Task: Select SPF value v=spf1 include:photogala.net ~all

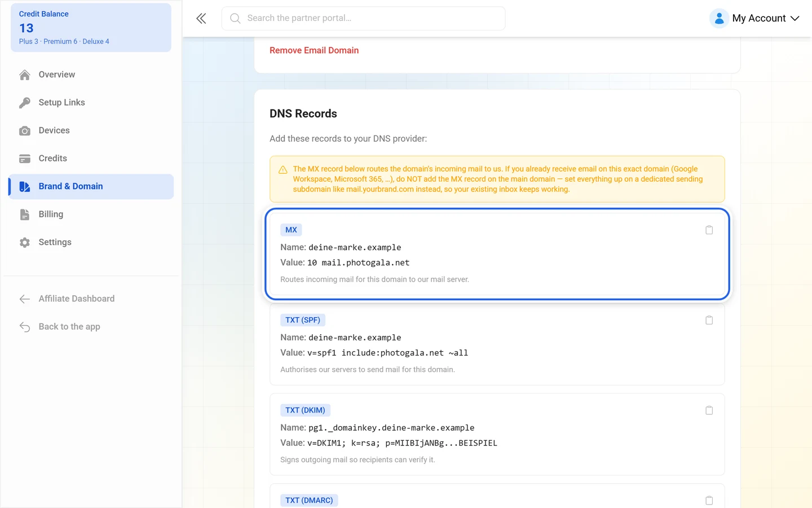Action: click(388, 353)
